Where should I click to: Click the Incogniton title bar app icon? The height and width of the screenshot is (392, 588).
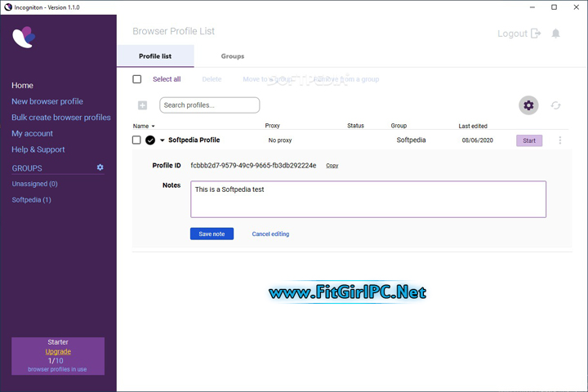8,7
